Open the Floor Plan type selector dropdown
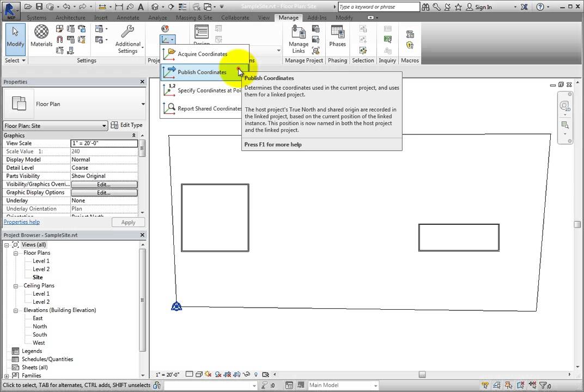Image resolution: width=584 pixels, height=392 pixels. click(143, 104)
